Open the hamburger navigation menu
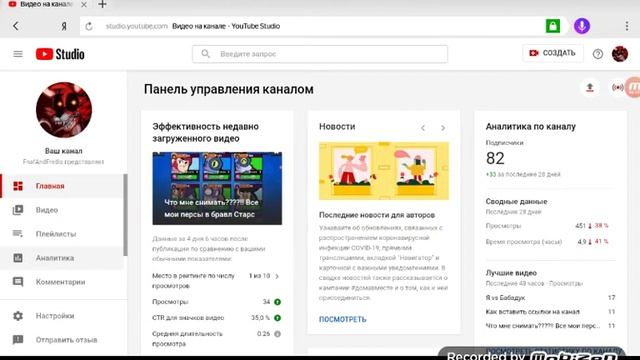640x360 pixels. click(18, 54)
